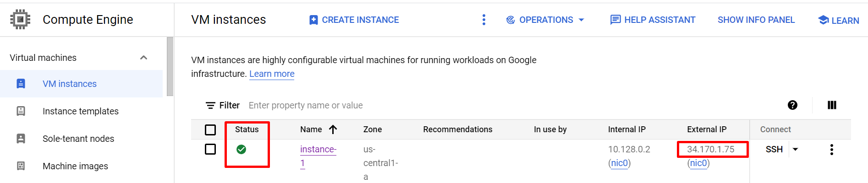This screenshot has height=183, width=868.
Task: Click the Compute Engine chip icon
Action: click(x=20, y=19)
